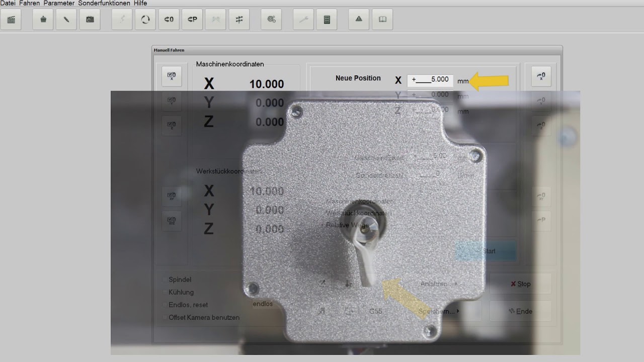This screenshot has width=644, height=362.
Task: Click the Stop button
Action: tap(521, 284)
